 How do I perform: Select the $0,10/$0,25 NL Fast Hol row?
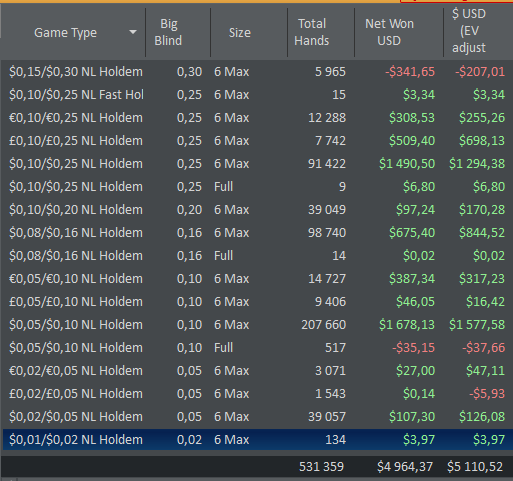(257, 95)
